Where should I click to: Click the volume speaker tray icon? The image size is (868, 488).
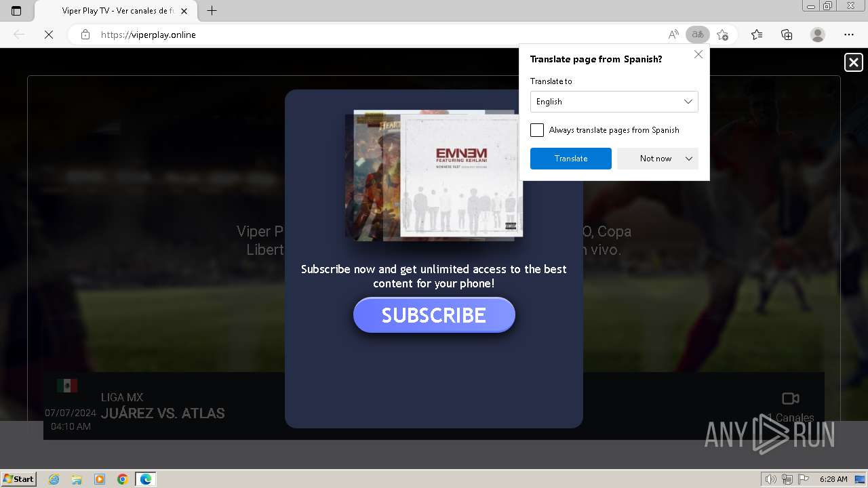(x=772, y=479)
